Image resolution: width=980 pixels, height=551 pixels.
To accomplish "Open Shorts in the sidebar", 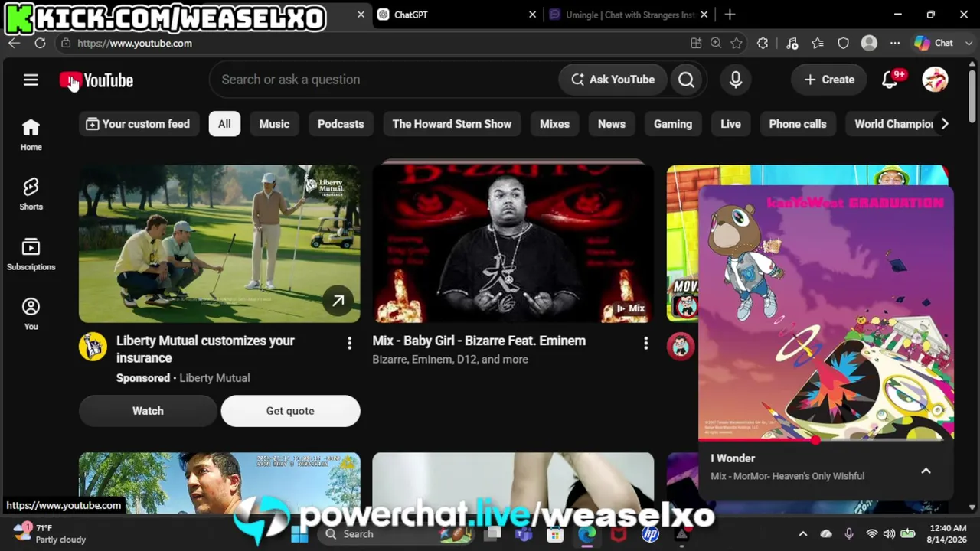I will pos(31,194).
